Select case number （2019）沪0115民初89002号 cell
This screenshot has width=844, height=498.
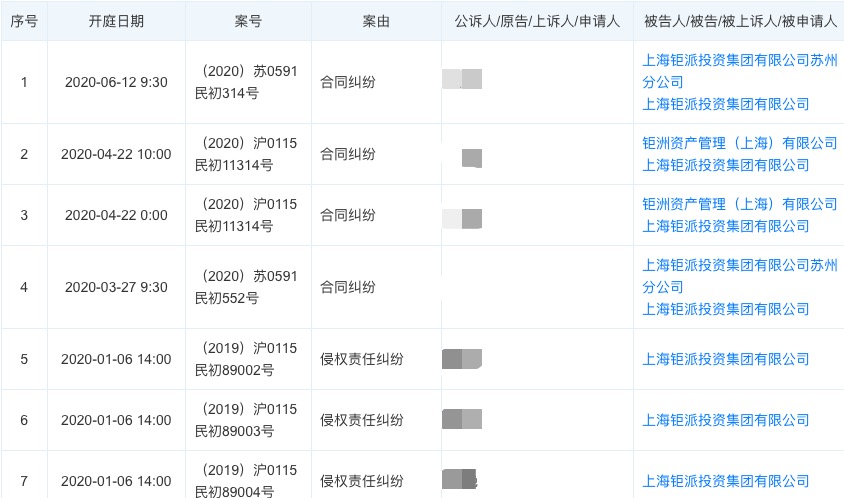248,359
